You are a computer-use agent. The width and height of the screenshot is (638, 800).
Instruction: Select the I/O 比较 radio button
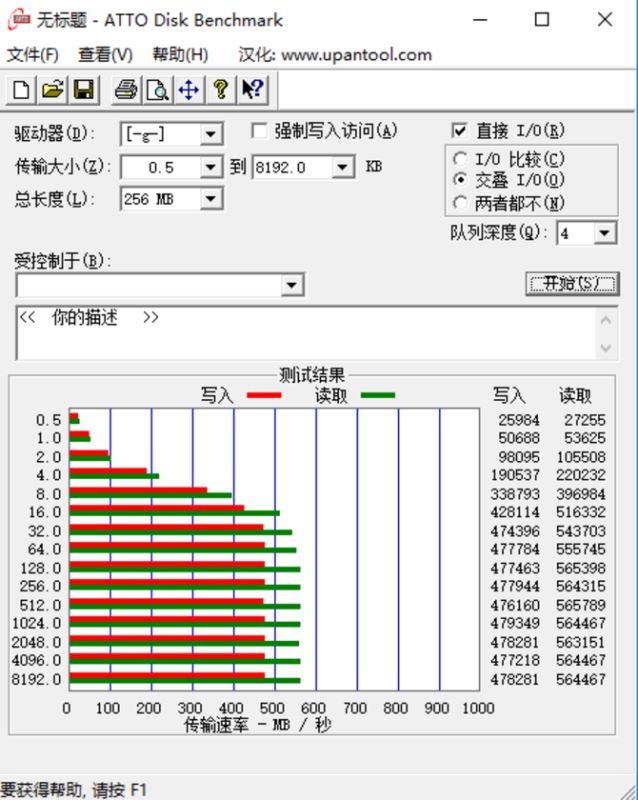click(x=459, y=159)
